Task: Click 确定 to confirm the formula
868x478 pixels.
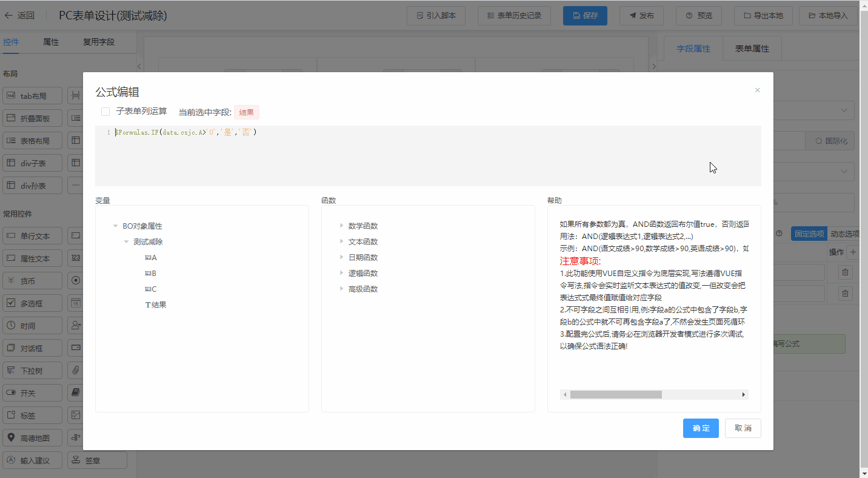Action: click(x=701, y=428)
